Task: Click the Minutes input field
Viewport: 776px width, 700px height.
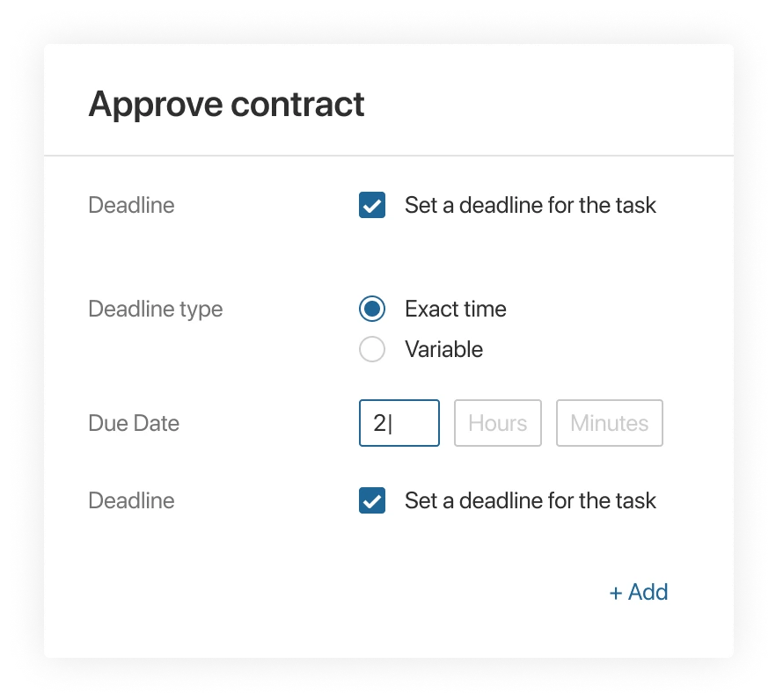Action: 609,423
